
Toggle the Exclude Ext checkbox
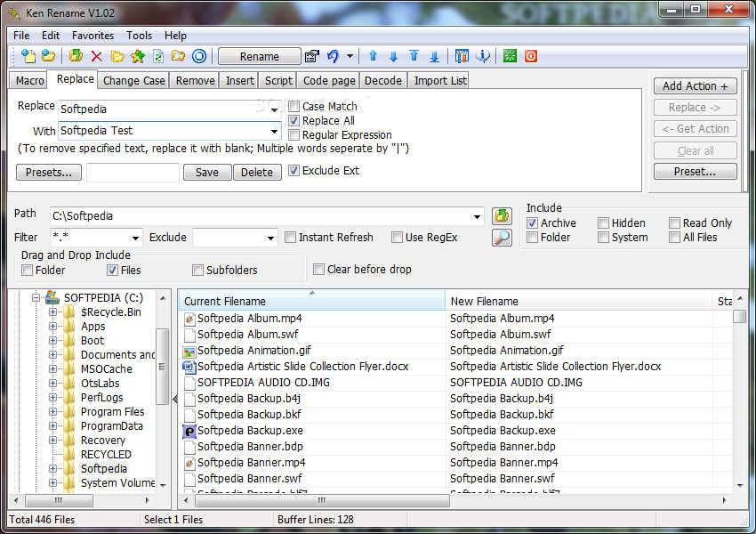pos(294,170)
